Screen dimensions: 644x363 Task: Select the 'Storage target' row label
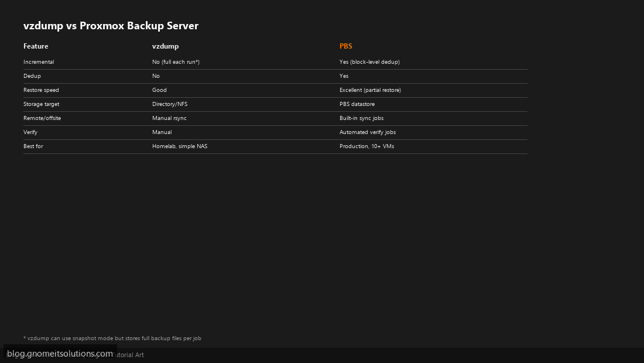pos(42,104)
